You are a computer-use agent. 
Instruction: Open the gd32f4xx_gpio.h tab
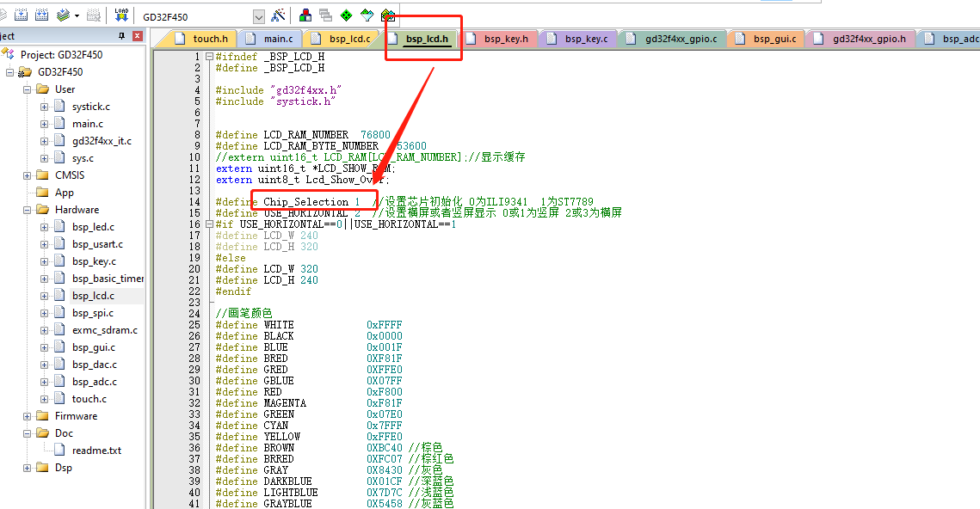click(860, 39)
